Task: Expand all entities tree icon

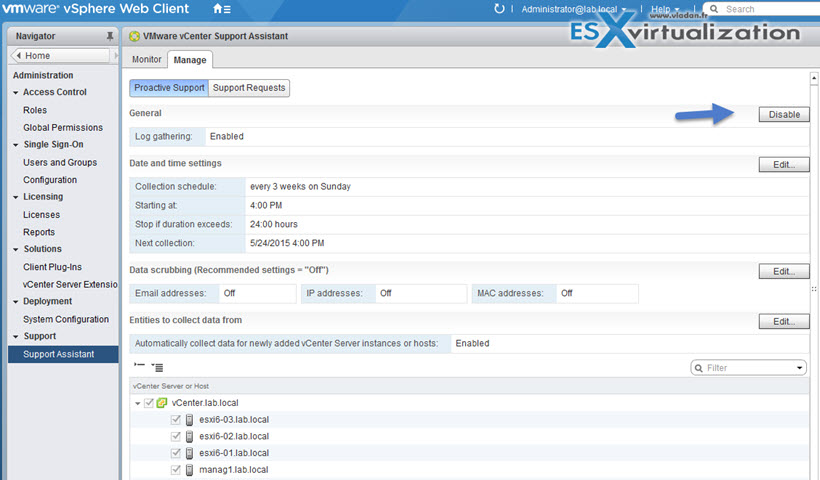Action: pos(157,367)
